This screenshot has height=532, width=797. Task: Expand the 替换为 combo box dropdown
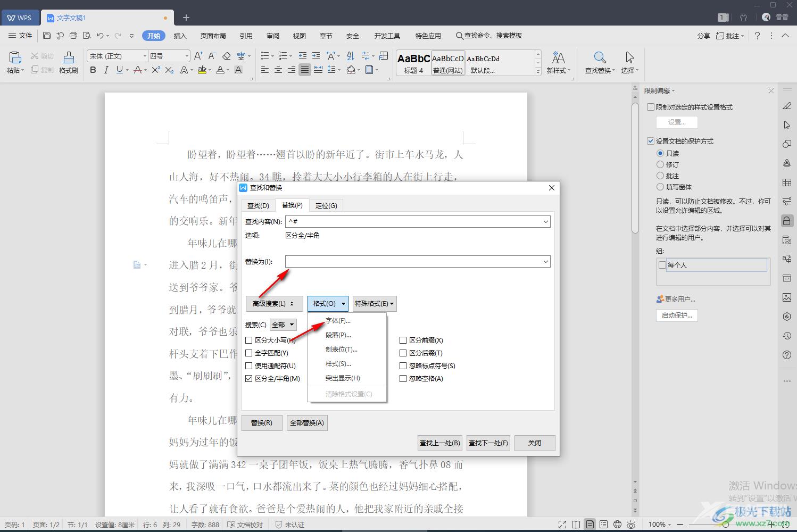(545, 262)
